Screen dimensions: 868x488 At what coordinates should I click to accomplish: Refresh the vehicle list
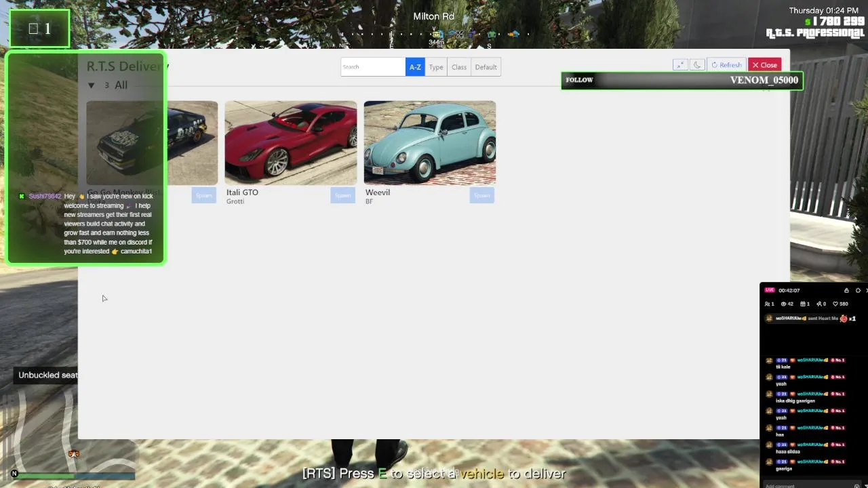(x=726, y=65)
